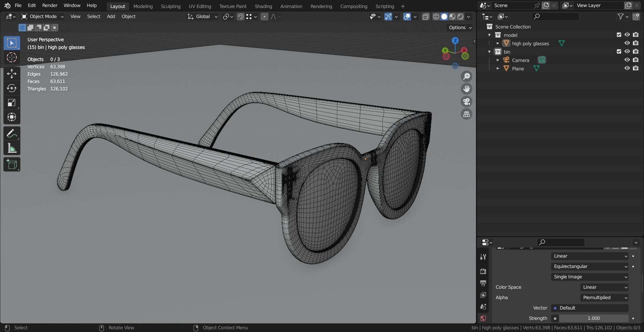Switch to material preview shading
644x332 pixels.
[452, 16]
